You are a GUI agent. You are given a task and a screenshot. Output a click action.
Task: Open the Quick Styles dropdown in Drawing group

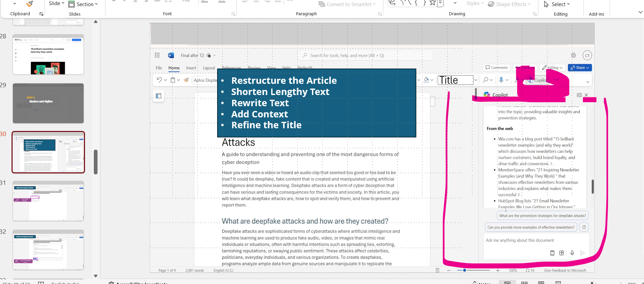(x=475, y=3)
